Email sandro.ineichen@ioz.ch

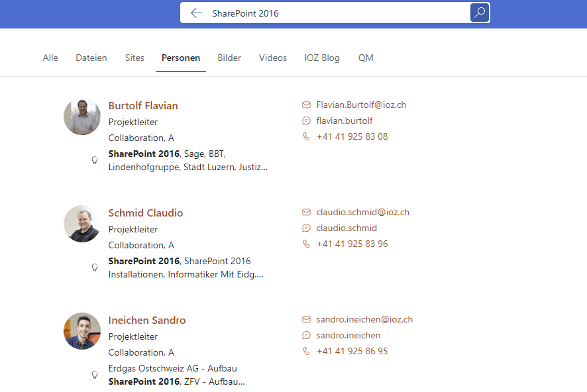tap(364, 319)
